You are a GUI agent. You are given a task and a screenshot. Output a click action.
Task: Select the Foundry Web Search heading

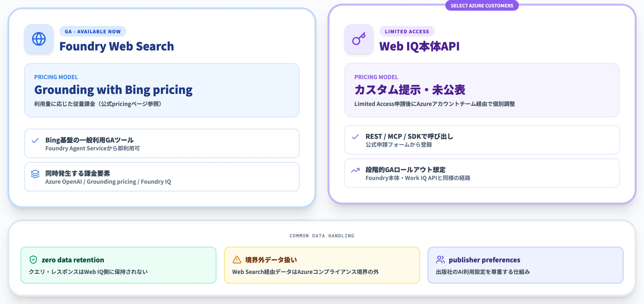click(117, 46)
